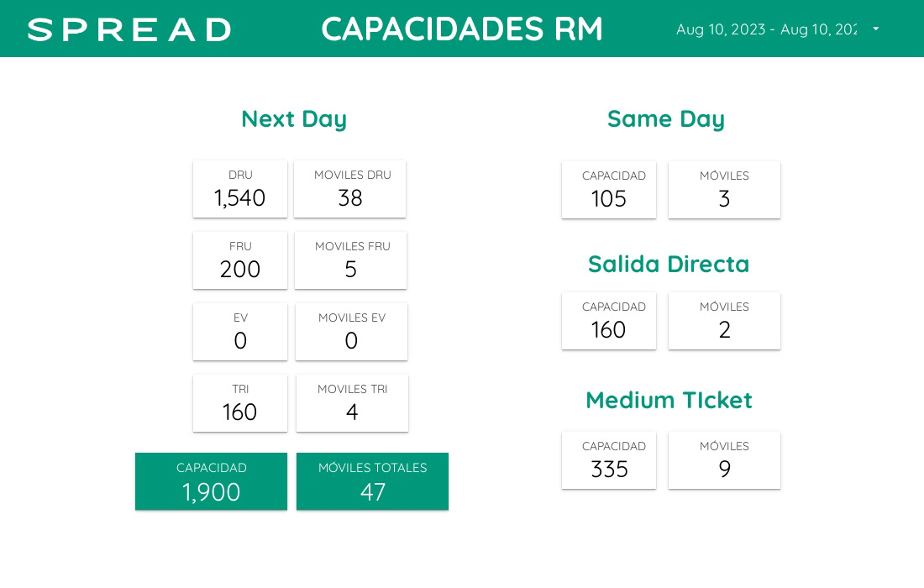Select Same Day CAPACIDAD 105 card
Viewport: 924px width, 588px height.
point(609,190)
